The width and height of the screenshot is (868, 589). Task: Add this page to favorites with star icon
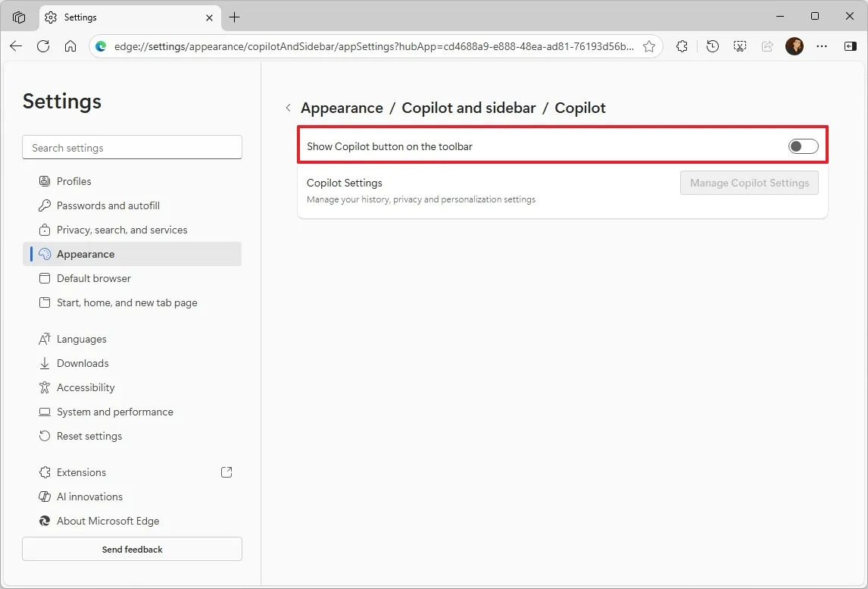click(x=649, y=46)
